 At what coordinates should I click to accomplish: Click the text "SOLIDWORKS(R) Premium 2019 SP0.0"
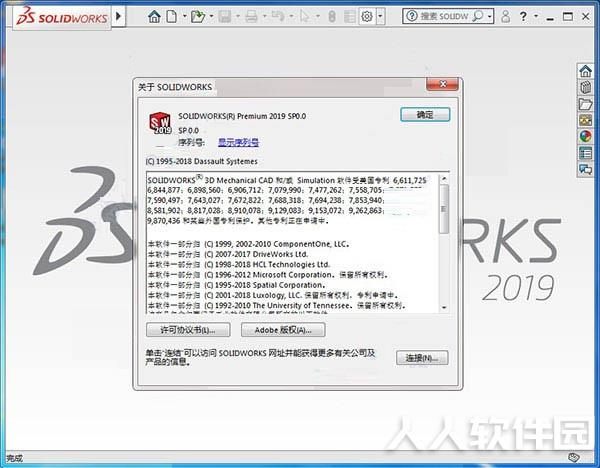click(242, 116)
